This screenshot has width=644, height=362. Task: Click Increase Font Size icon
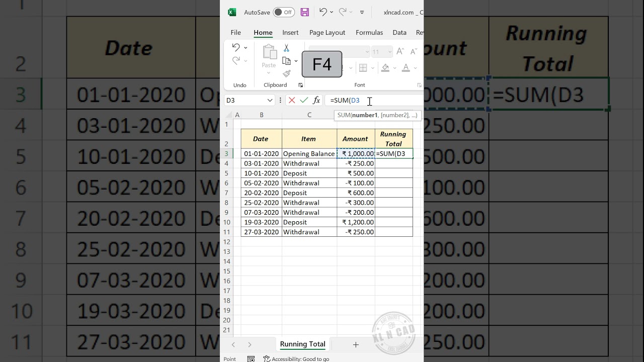click(400, 51)
